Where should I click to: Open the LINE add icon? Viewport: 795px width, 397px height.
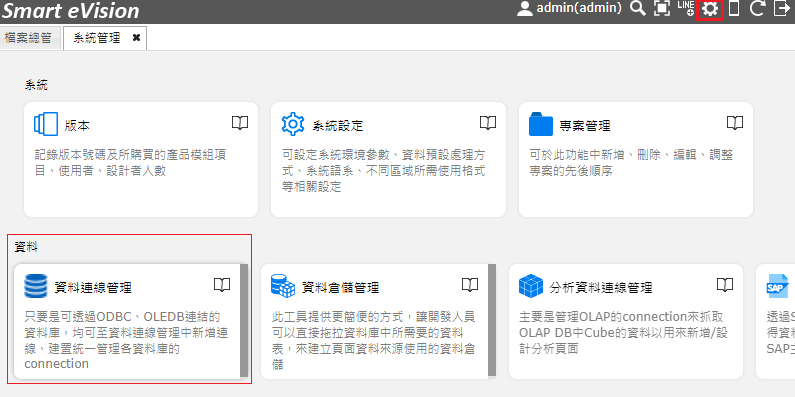pos(685,8)
